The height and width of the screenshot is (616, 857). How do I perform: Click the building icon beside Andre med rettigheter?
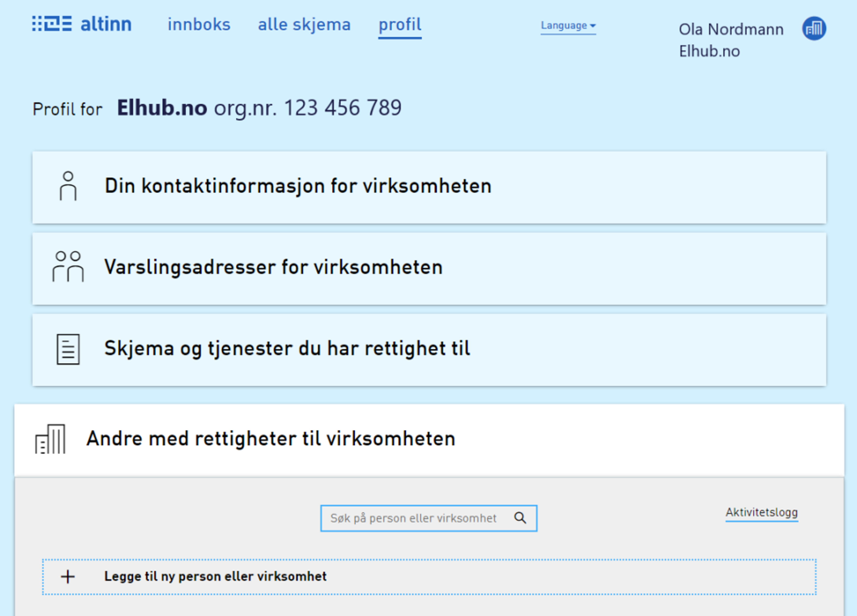pyautogui.click(x=50, y=439)
